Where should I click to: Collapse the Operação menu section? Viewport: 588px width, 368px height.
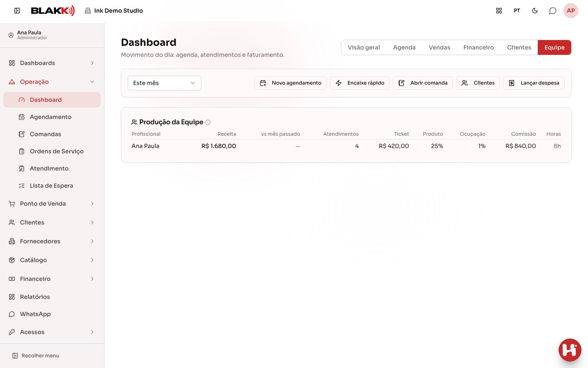[52, 82]
